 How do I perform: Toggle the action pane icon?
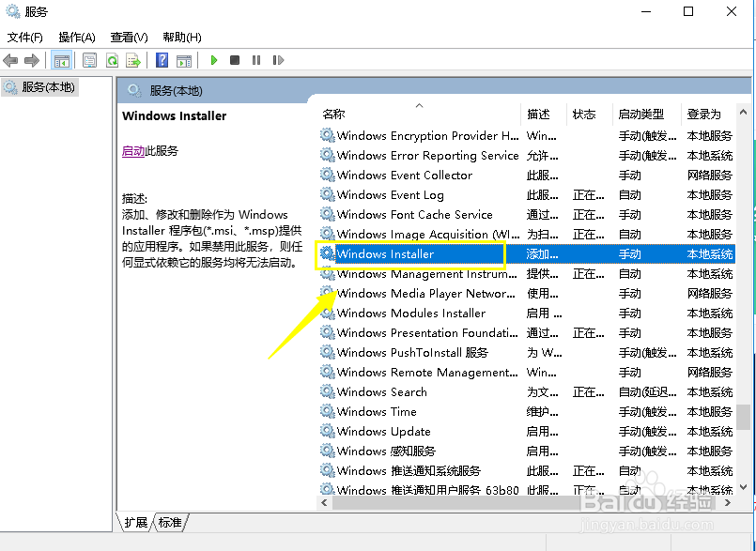pyautogui.click(x=182, y=60)
